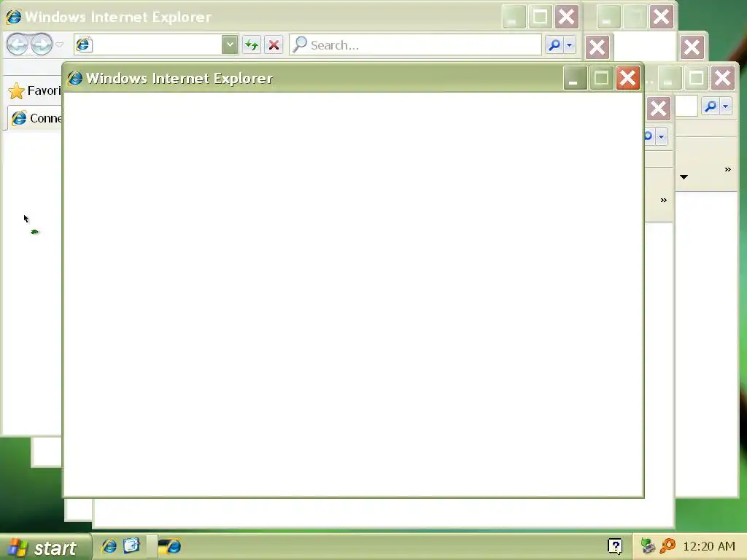Click the Show Desktop Quick Launch icon
This screenshot has height=560, width=747.
pyautogui.click(x=131, y=545)
